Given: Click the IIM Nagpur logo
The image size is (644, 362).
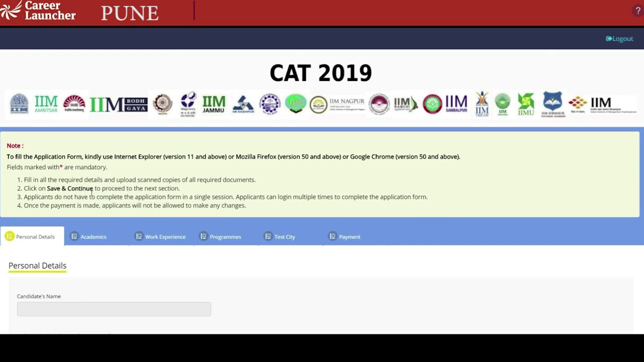Looking at the screenshot, I should 337,104.
